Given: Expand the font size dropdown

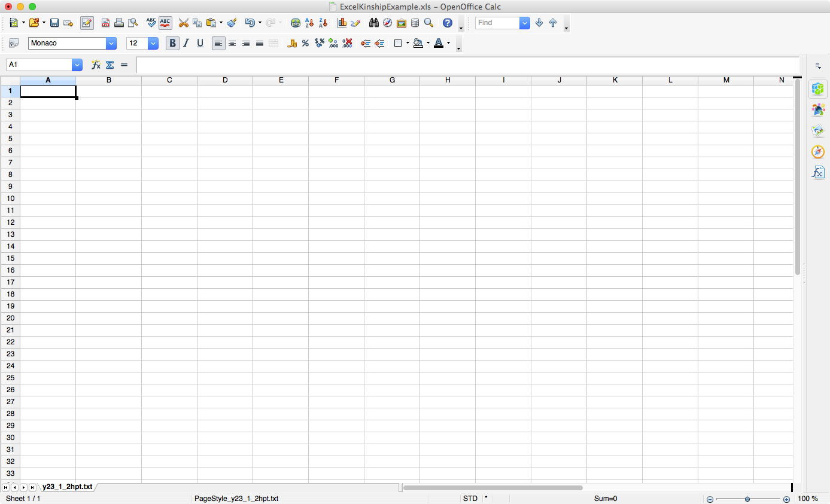Looking at the screenshot, I should [153, 43].
